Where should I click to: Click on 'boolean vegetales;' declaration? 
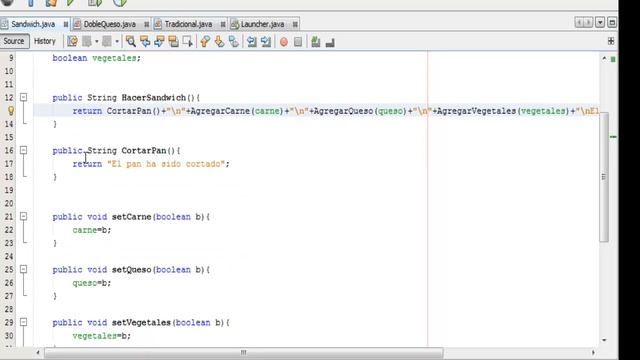96,58
